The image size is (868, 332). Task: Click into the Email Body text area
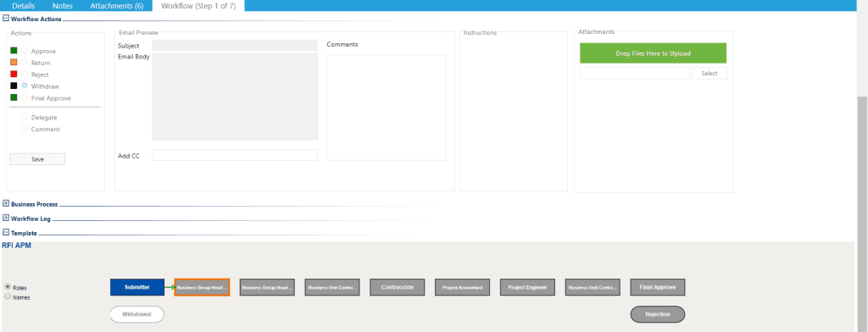(235, 97)
